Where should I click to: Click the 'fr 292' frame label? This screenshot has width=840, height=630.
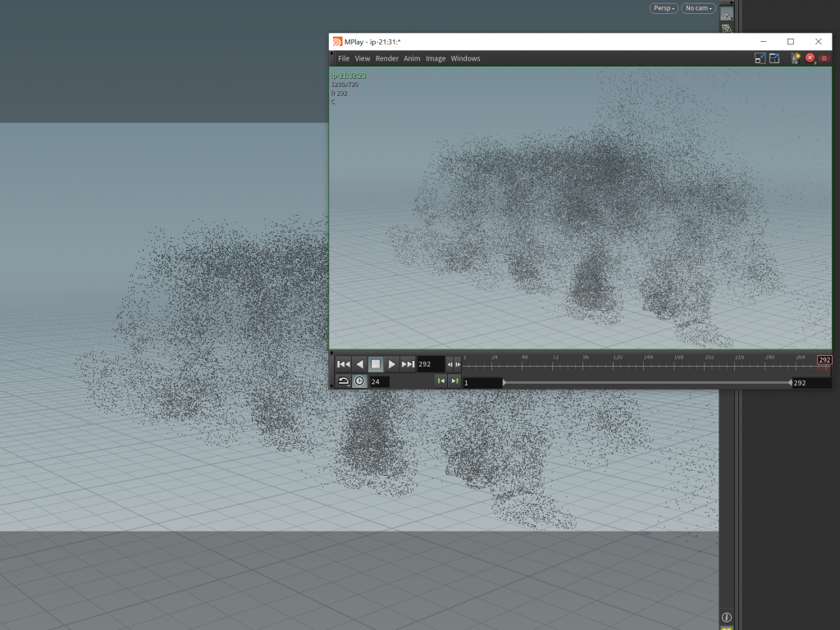(339, 94)
